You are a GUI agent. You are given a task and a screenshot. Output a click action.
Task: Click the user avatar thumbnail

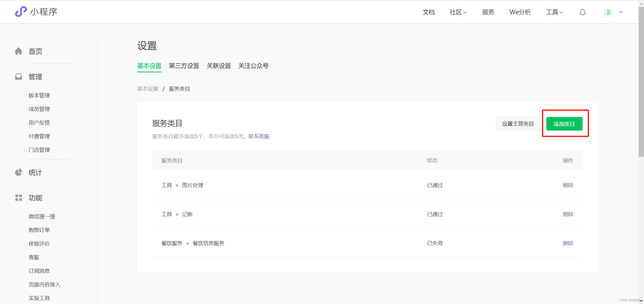point(608,12)
